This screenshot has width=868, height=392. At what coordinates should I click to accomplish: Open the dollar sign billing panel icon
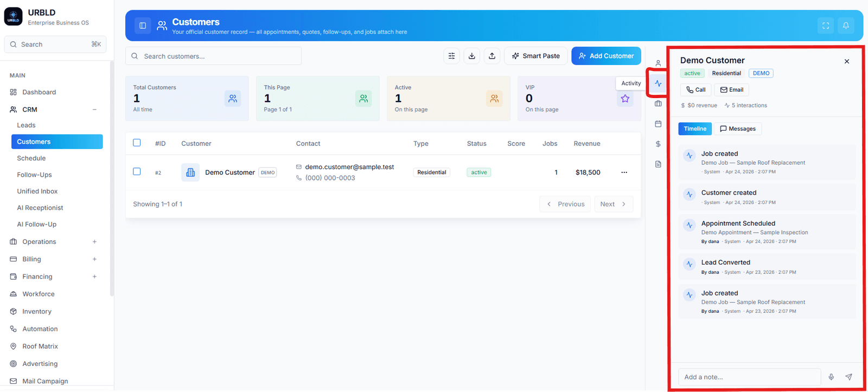pyautogui.click(x=658, y=144)
